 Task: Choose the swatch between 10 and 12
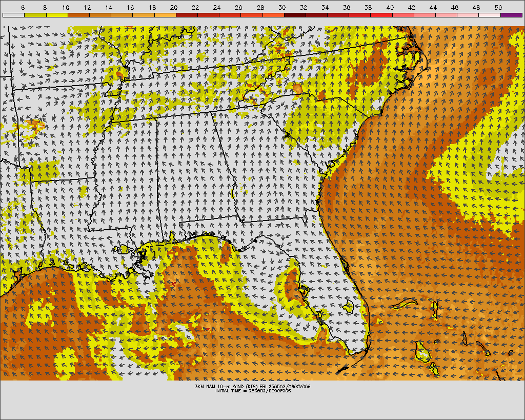[x=78, y=15]
